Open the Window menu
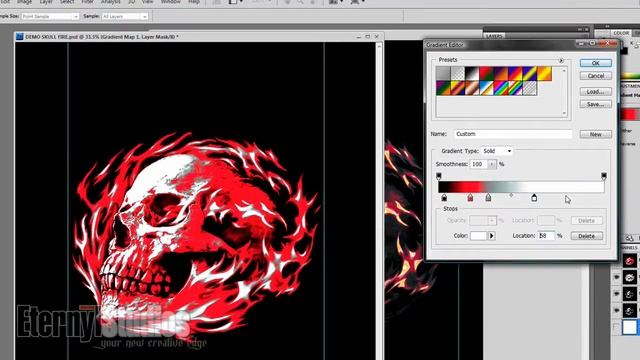 click(171, 2)
